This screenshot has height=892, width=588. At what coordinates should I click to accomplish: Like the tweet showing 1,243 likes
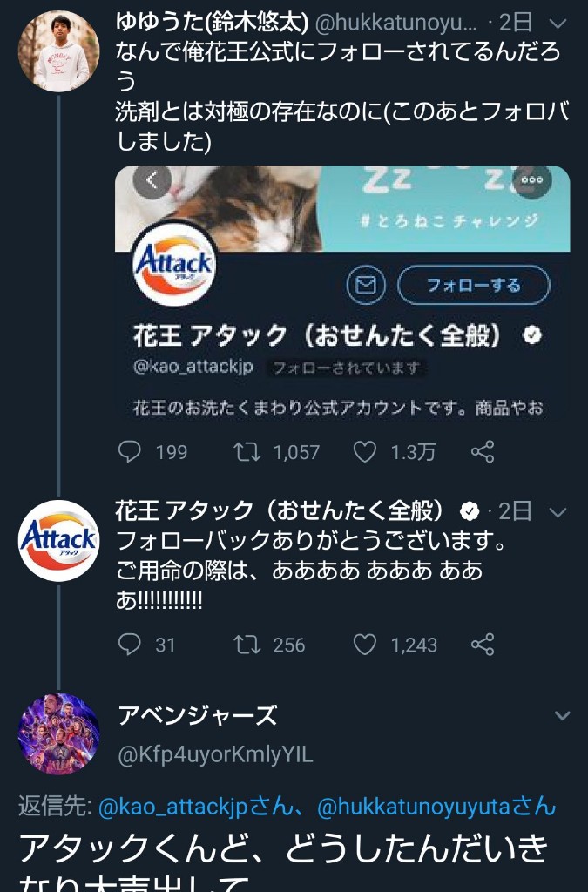pos(364,645)
